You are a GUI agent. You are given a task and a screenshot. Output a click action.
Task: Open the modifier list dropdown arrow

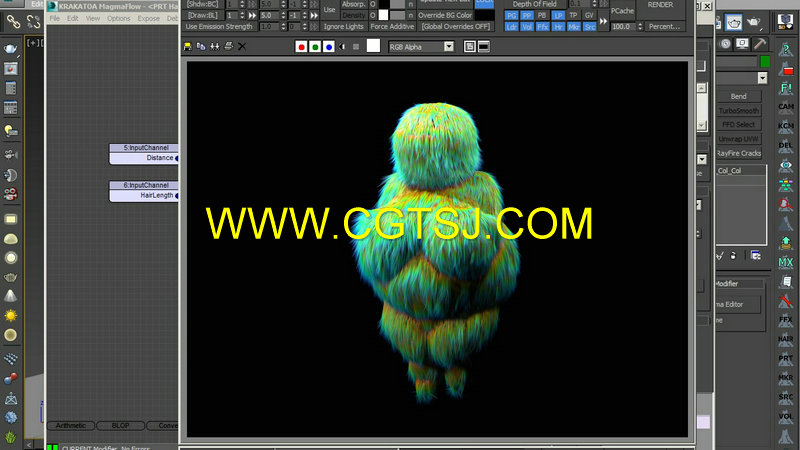[x=762, y=78]
